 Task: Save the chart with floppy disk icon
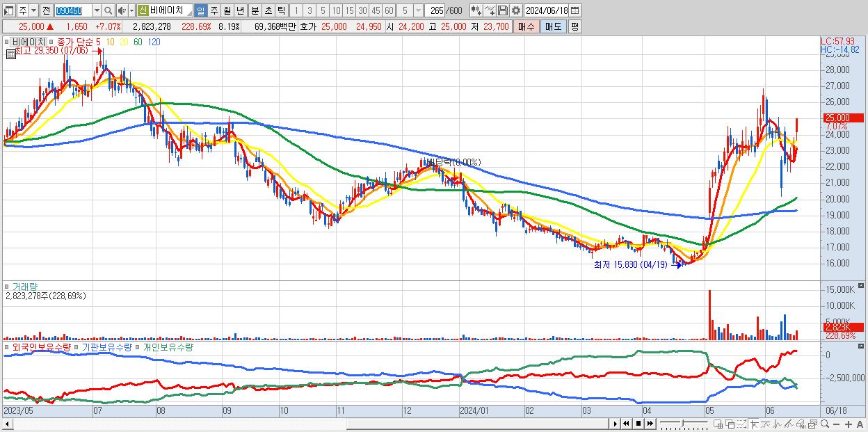[503, 11]
